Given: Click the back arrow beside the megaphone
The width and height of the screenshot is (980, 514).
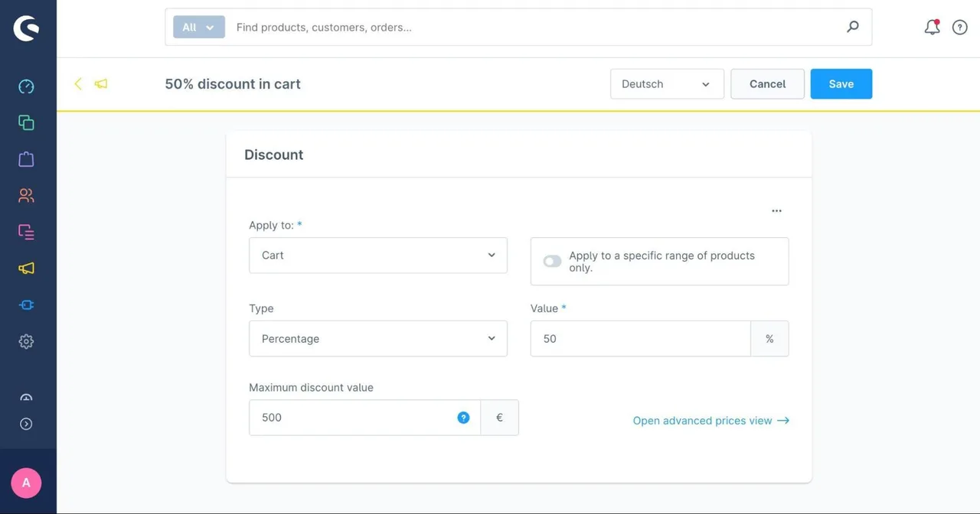Looking at the screenshot, I should (x=77, y=84).
